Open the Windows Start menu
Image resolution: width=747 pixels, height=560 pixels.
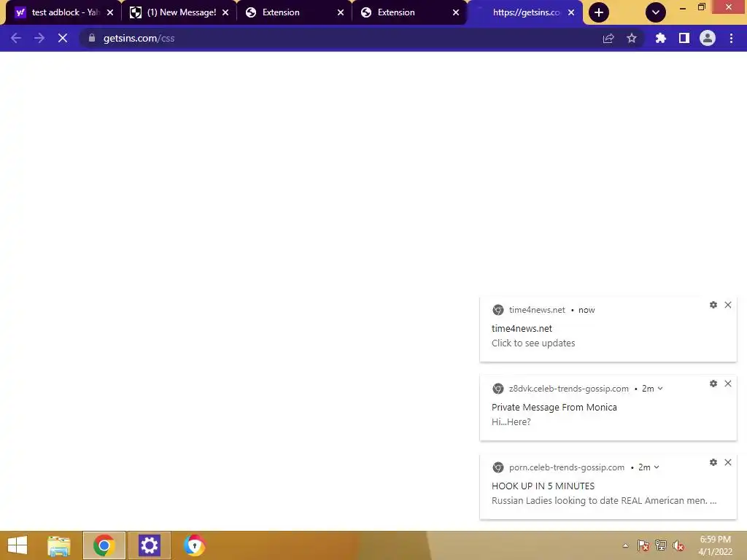coord(18,545)
